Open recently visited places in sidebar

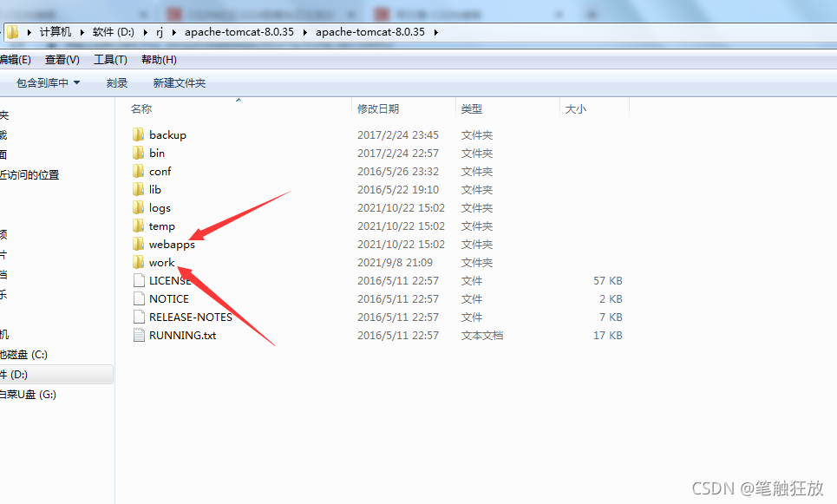[29, 174]
